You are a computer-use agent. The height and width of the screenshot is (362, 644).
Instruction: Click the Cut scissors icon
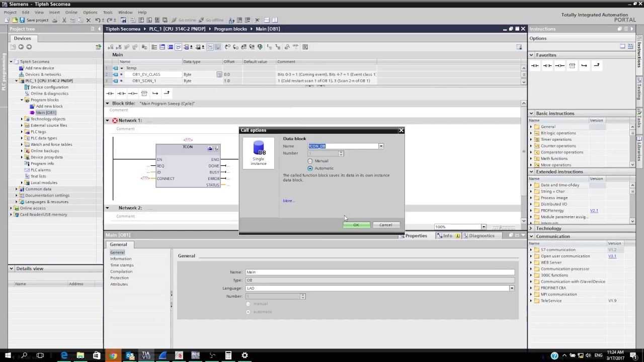click(x=64, y=20)
